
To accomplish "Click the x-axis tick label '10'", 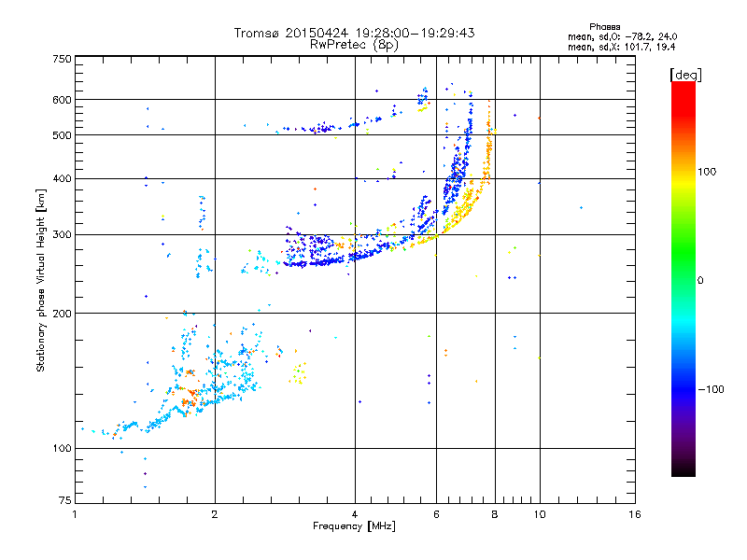I will pyautogui.click(x=540, y=514).
